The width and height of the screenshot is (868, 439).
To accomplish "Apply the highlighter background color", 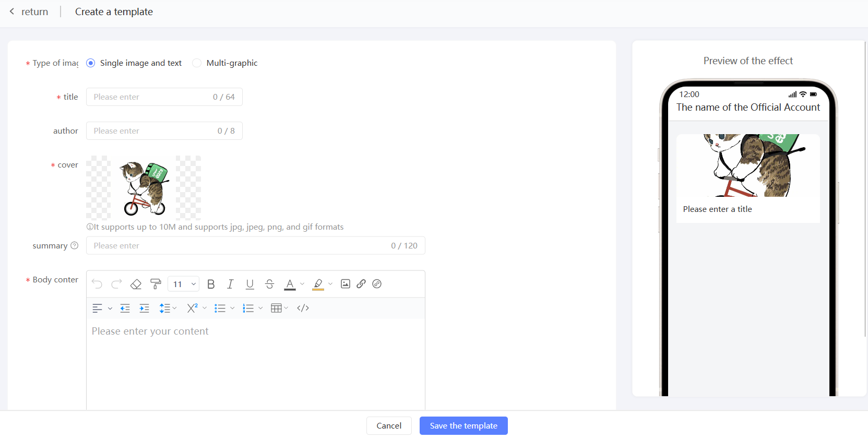I will [318, 284].
